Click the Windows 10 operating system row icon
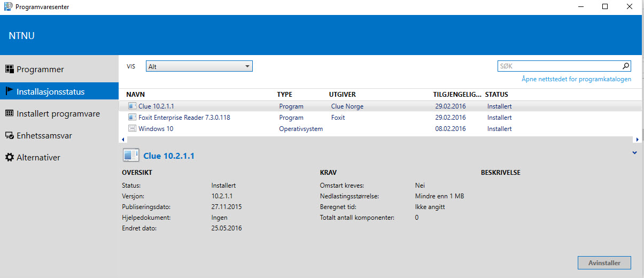 point(132,129)
